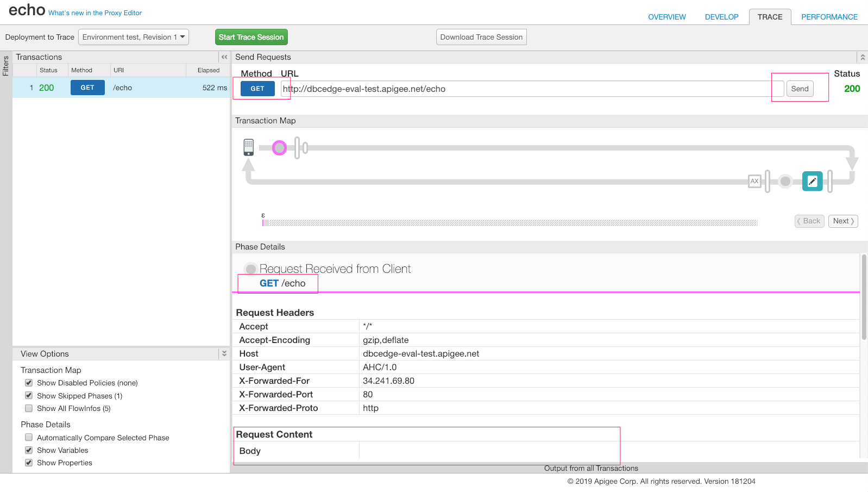Screen dimensions: 868x492
Task: Open the Filters side panel
Action: (x=6, y=66)
